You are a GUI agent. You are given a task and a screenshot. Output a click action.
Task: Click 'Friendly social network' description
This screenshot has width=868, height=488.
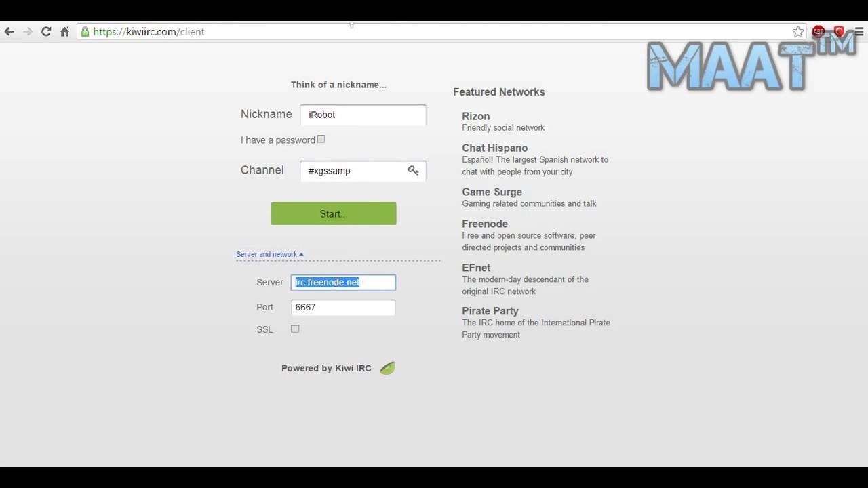(x=503, y=127)
